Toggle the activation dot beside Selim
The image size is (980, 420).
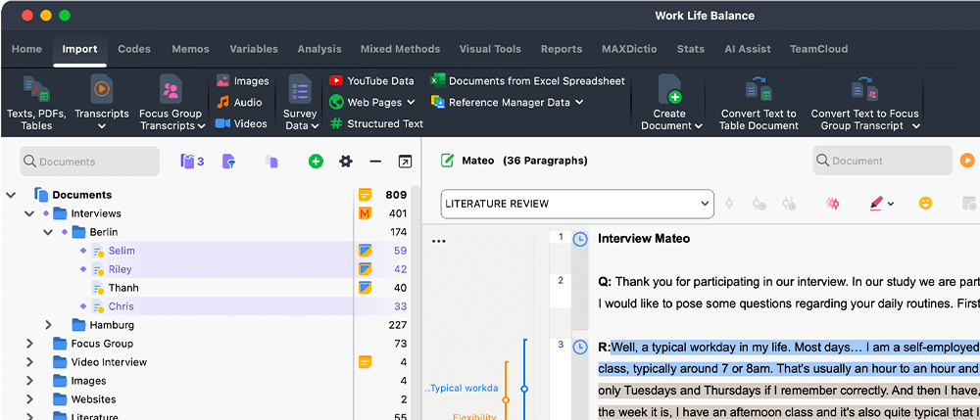pos(83,251)
